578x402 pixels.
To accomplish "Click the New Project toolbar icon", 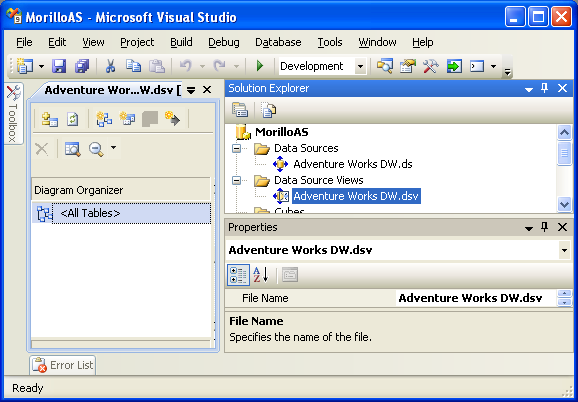I will tap(25, 66).
